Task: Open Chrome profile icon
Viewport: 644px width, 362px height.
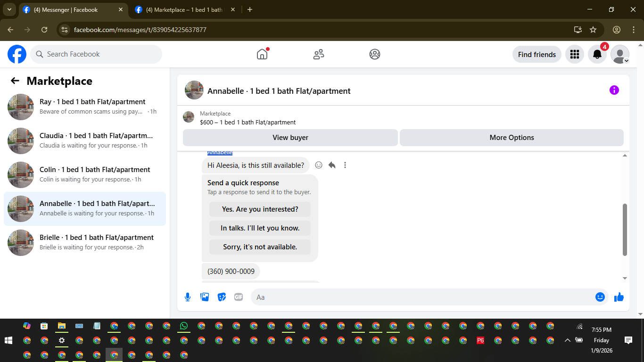Action: (617, 30)
